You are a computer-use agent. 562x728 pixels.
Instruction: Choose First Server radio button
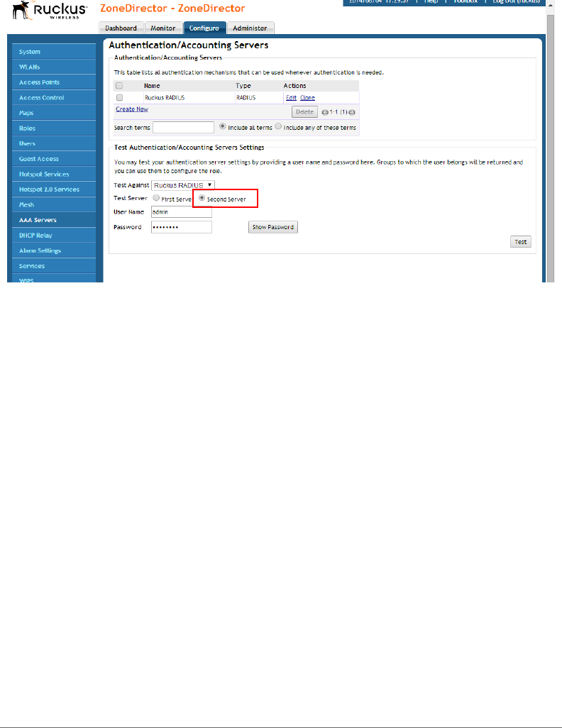[x=157, y=198]
